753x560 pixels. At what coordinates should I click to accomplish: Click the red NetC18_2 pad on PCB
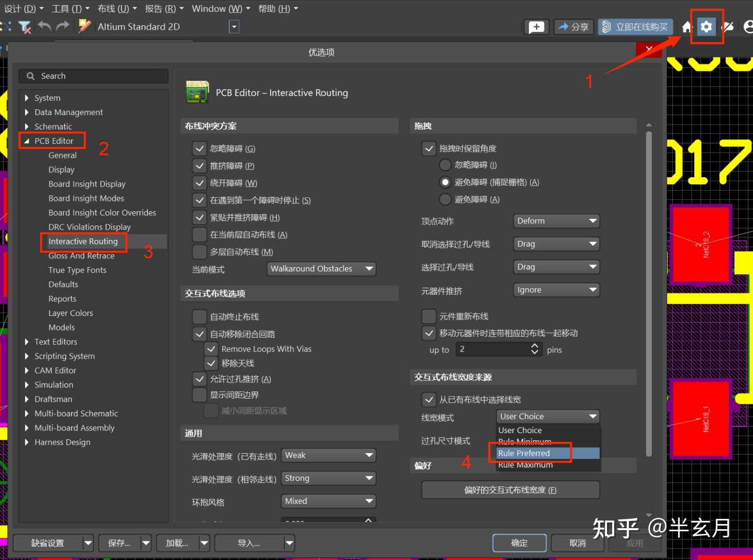pos(701,245)
